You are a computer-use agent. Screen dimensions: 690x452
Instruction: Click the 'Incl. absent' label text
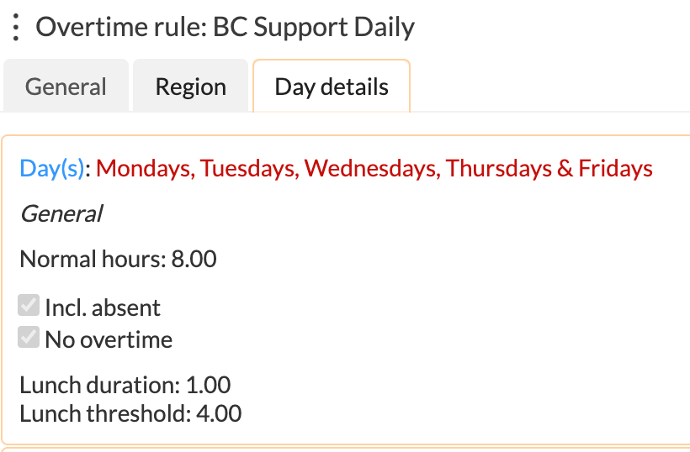pyautogui.click(x=102, y=308)
